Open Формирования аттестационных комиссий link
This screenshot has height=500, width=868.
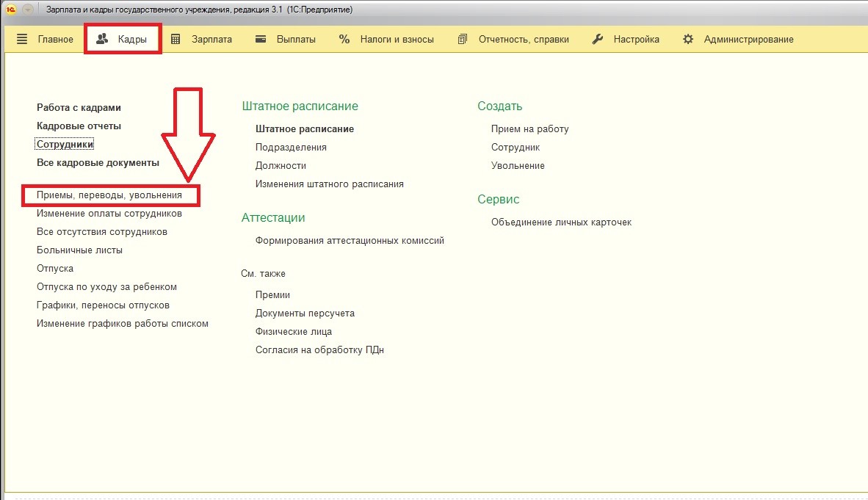[350, 240]
